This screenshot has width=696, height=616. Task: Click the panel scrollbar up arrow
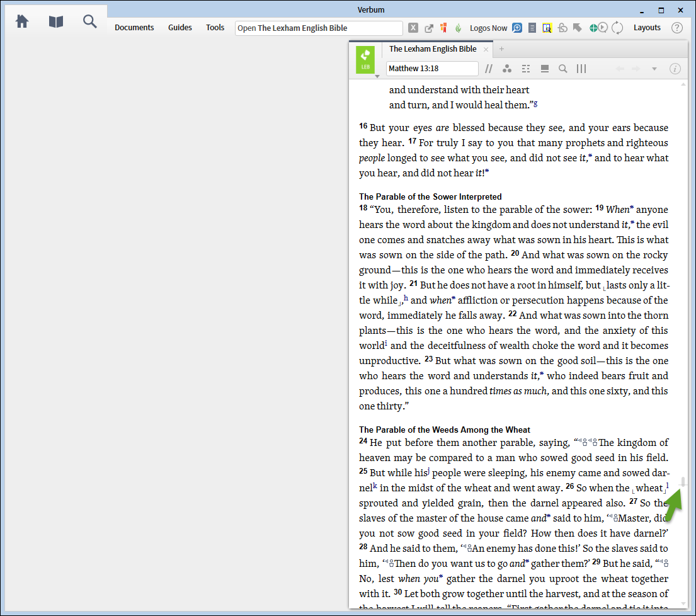coord(683,84)
